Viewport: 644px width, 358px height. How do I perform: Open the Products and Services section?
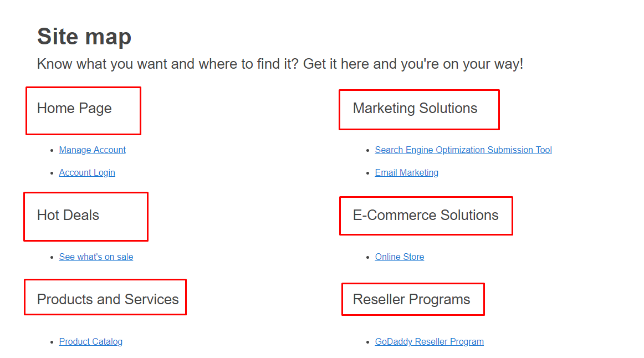tap(108, 298)
